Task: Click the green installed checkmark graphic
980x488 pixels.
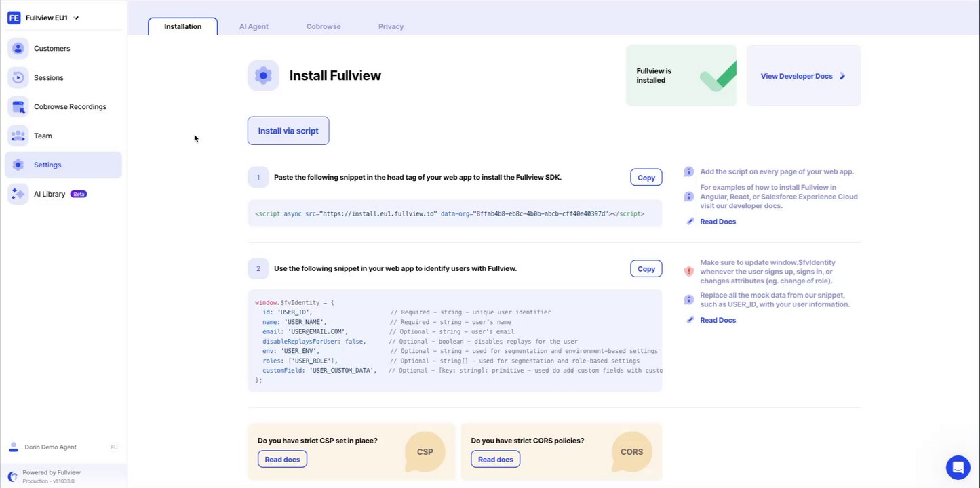Action: (718, 77)
